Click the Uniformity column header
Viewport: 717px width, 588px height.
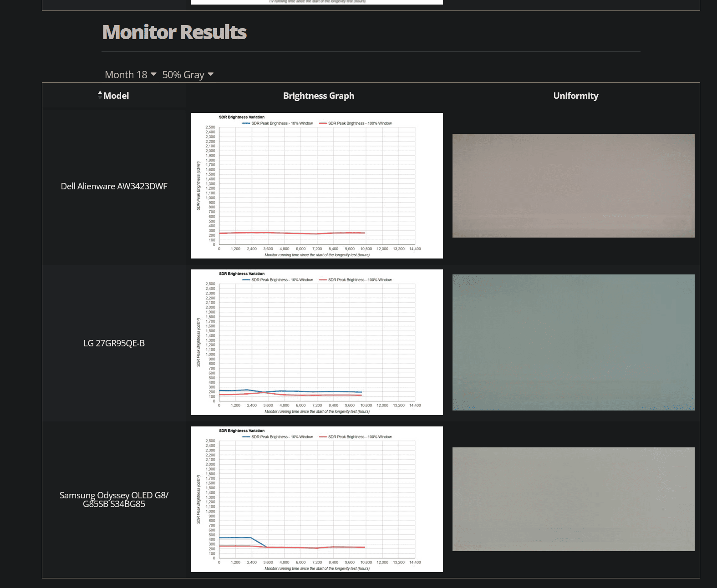coord(576,96)
